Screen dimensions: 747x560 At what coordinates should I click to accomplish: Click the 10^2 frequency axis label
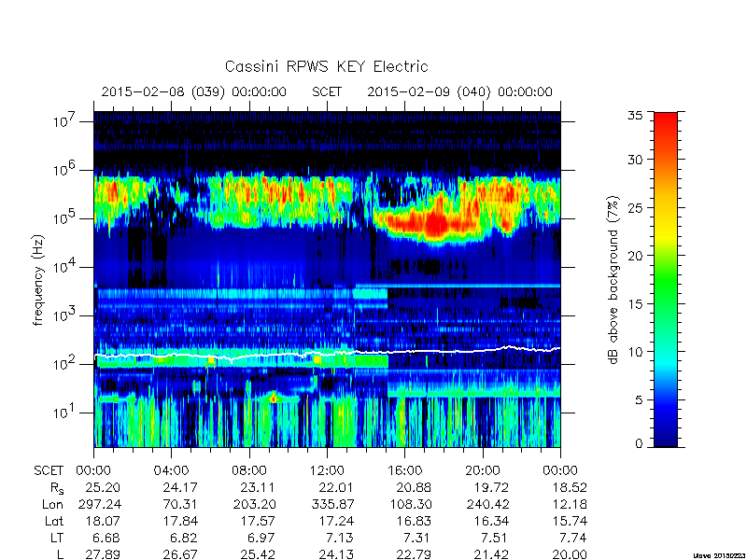63,364
